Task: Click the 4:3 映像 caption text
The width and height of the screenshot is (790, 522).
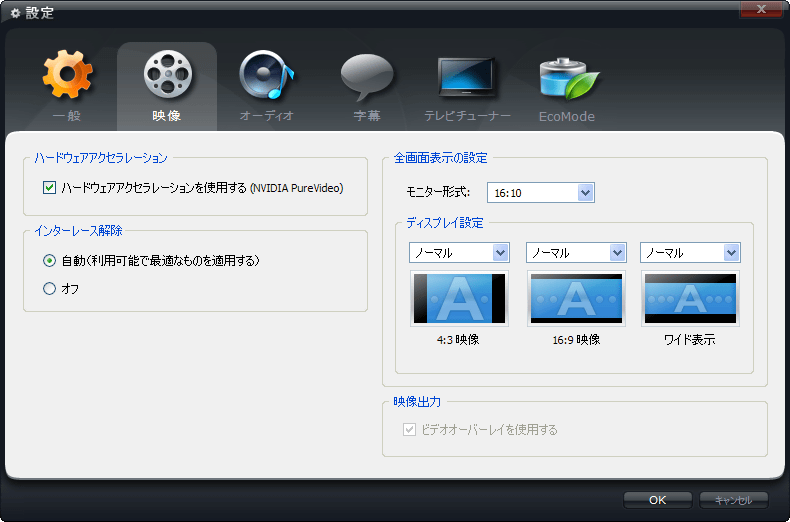Action: (458, 340)
